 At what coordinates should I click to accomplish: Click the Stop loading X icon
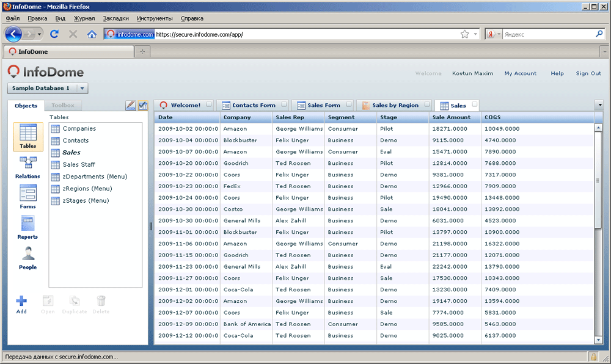[x=73, y=34]
